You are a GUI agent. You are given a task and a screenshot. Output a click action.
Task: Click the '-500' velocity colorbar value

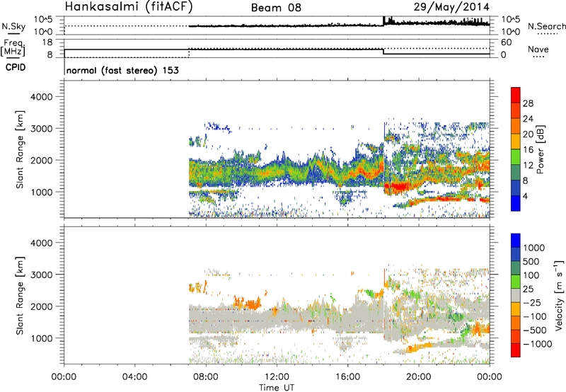535,330
